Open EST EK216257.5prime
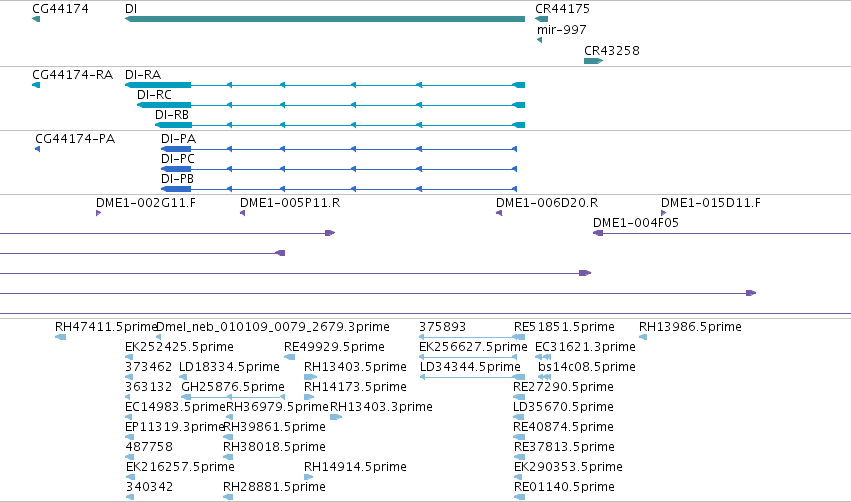851x502 pixels. coord(180,467)
